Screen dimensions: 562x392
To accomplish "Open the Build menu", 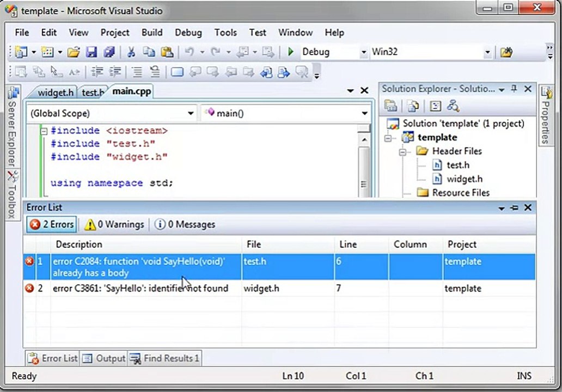I will tap(152, 33).
